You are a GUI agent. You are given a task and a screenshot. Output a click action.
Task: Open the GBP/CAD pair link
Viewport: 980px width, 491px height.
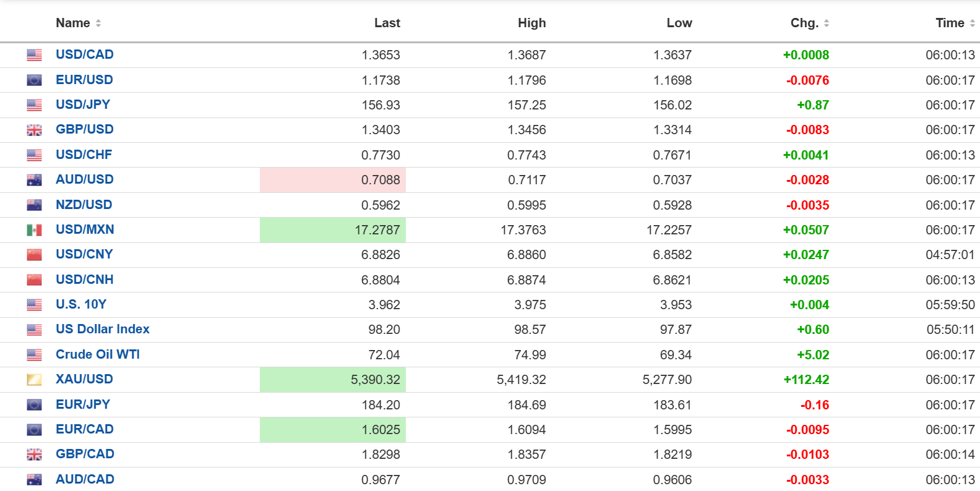point(85,454)
